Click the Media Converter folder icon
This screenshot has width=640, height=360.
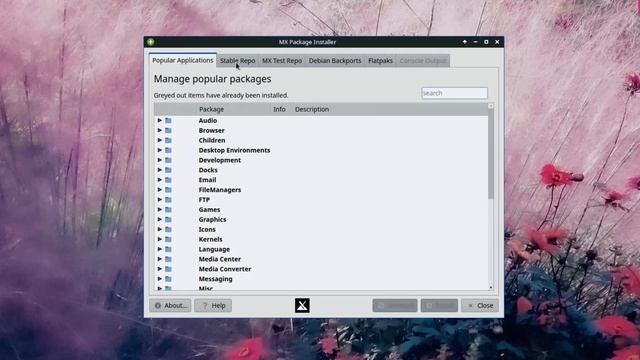coord(168,269)
